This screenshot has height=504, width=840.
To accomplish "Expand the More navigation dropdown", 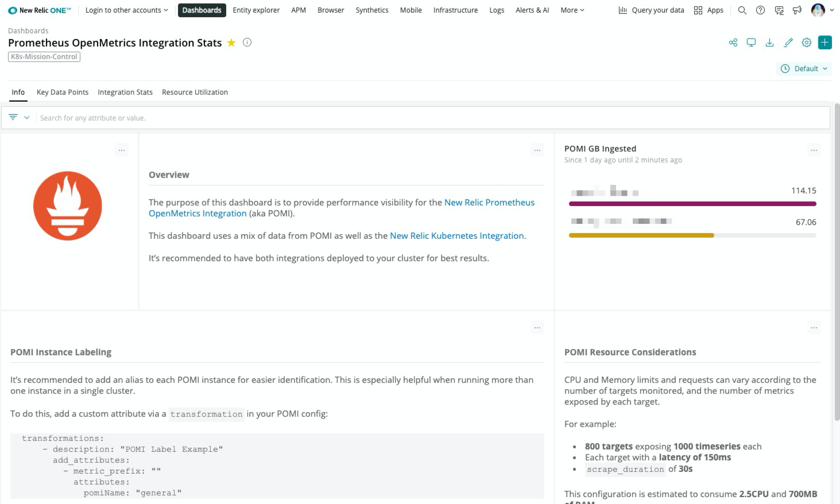I will tap(572, 10).
